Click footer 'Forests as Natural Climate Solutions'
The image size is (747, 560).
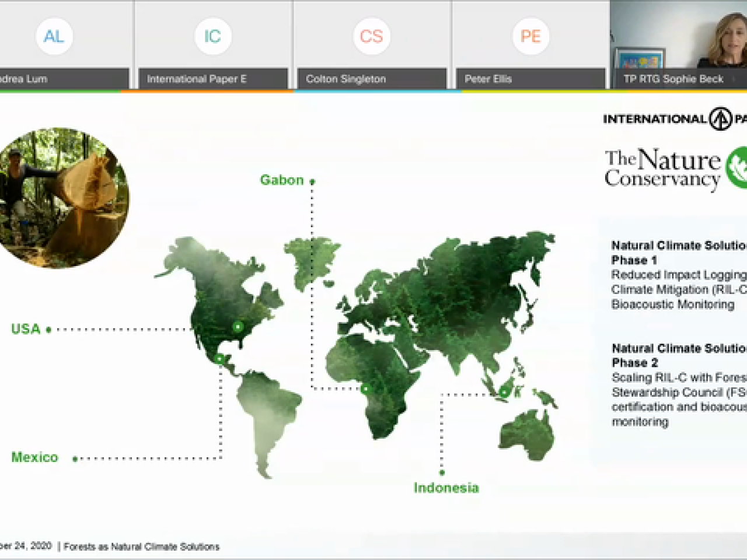pos(141,547)
